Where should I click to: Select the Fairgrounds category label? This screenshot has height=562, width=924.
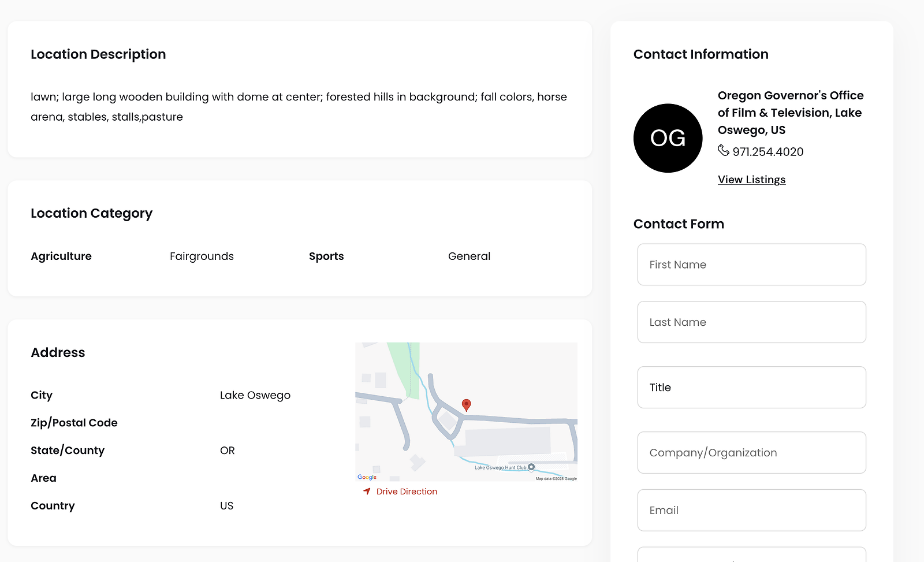click(x=202, y=256)
